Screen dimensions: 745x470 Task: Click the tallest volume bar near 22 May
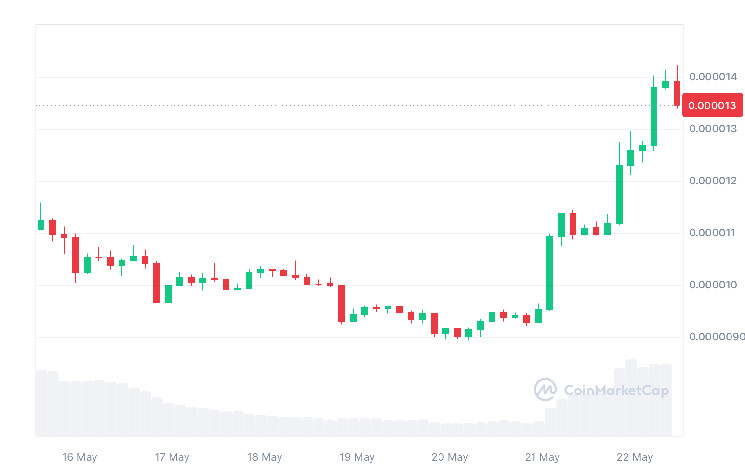(x=631, y=397)
